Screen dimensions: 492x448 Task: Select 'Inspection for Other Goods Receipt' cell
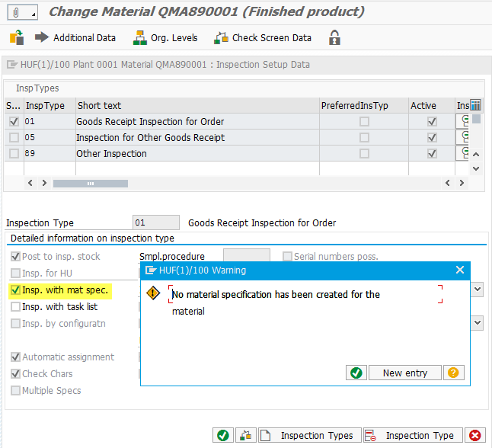pyautogui.click(x=197, y=137)
